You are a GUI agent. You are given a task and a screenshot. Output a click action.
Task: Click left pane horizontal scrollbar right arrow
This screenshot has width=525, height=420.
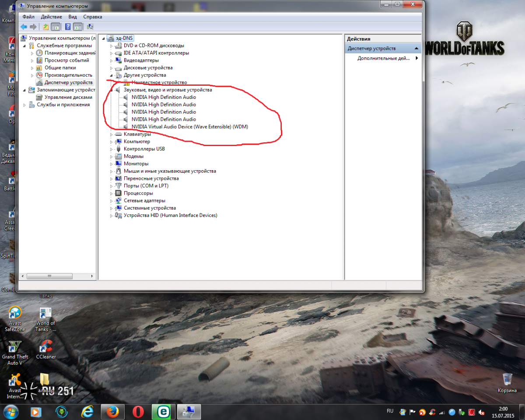(92, 276)
